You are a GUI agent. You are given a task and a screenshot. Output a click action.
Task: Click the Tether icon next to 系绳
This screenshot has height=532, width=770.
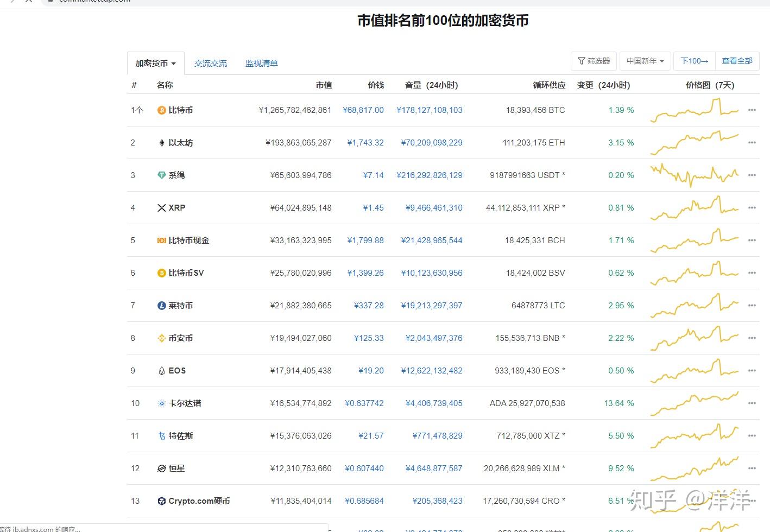pyautogui.click(x=161, y=175)
